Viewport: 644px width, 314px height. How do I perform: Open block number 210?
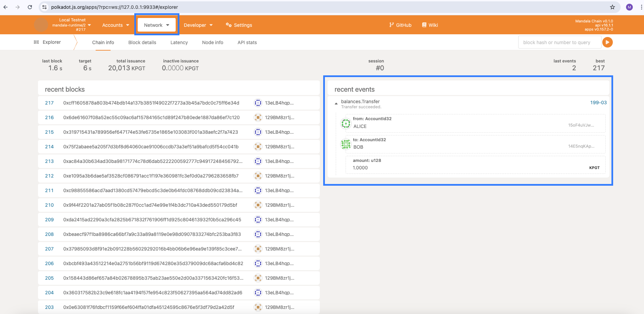[50, 205]
